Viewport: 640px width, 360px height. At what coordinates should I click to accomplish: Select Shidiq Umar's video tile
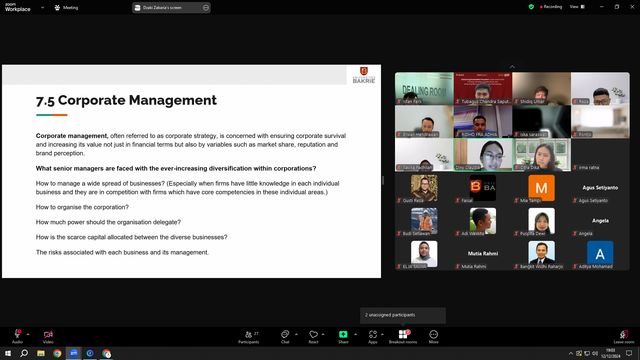click(x=542, y=89)
